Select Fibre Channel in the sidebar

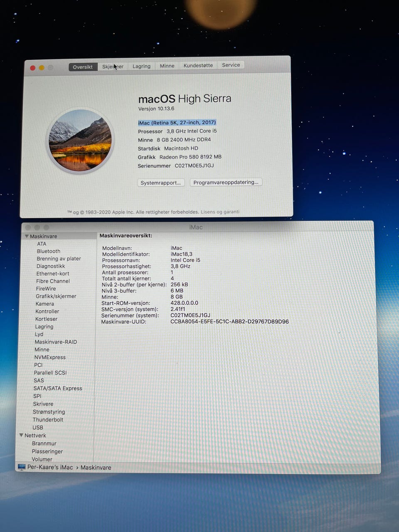coord(53,281)
